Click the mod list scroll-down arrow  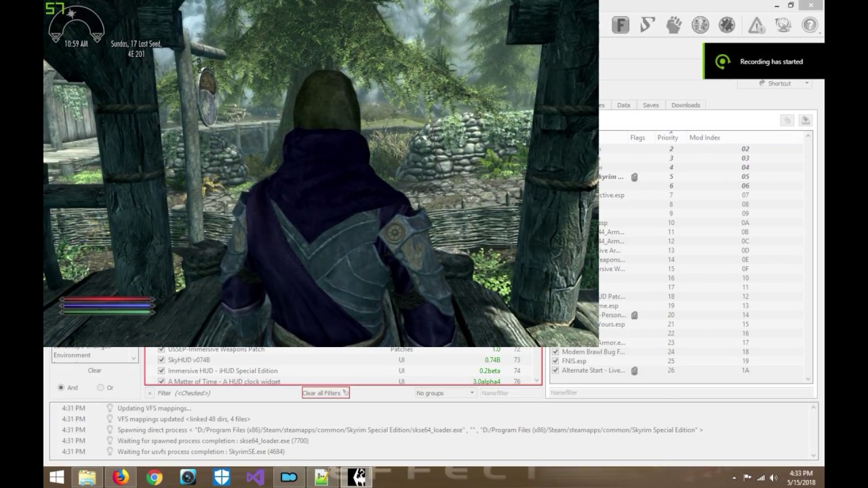(538, 380)
